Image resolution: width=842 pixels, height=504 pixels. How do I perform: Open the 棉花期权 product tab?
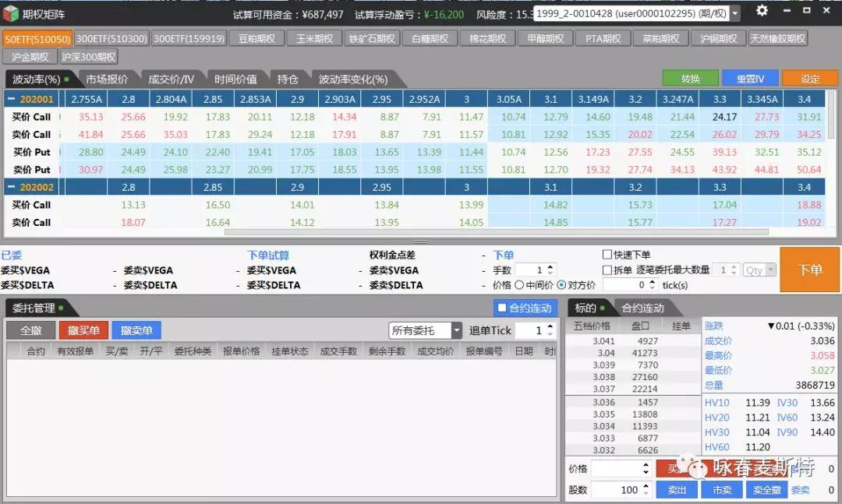tap(487, 39)
